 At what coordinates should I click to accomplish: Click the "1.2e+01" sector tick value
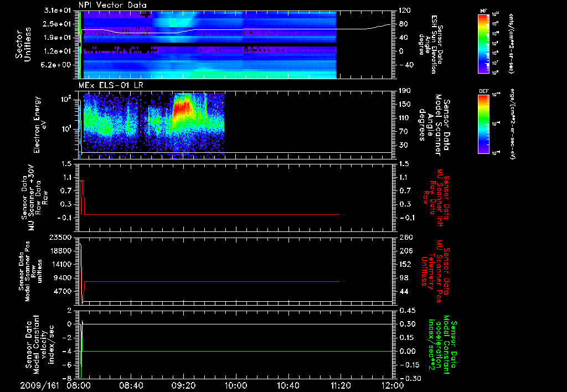tap(56, 51)
